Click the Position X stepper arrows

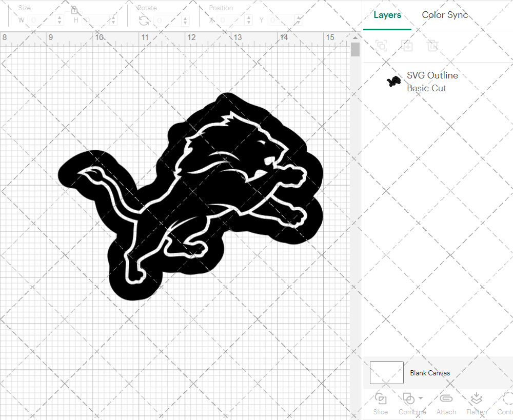click(x=249, y=21)
